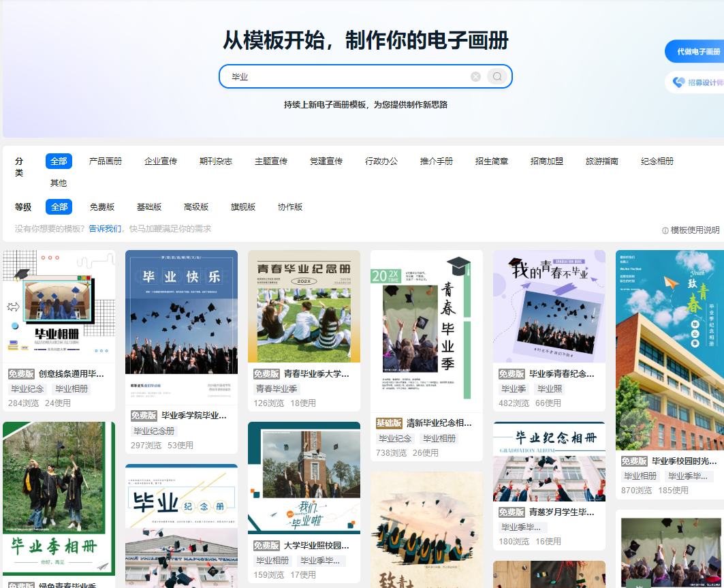Open the 毕业纪念相册 Graduation Album thumbnail
Viewport: 724px width, 588px height.
(x=549, y=461)
